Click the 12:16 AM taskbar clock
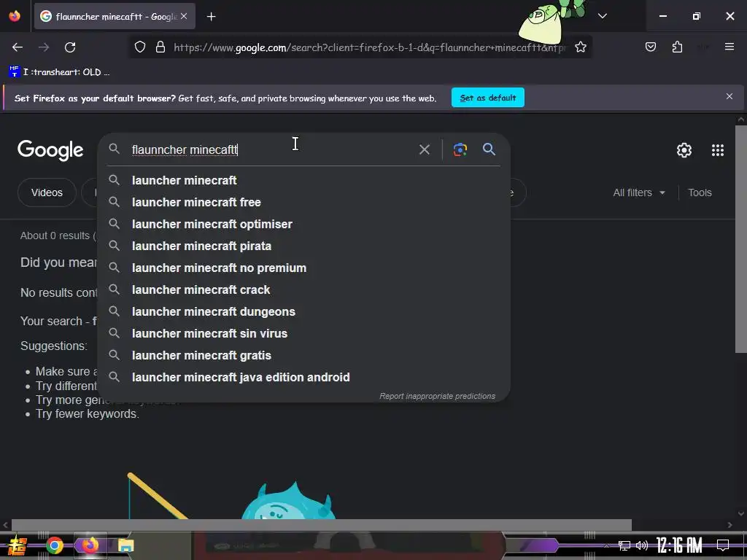747x560 pixels. click(x=679, y=545)
